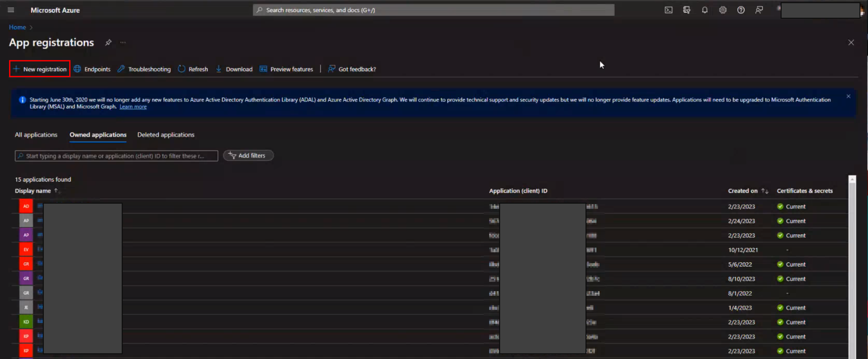This screenshot has height=359, width=868.
Task: Click the 10/12/2021 created date
Action: [x=743, y=250]
